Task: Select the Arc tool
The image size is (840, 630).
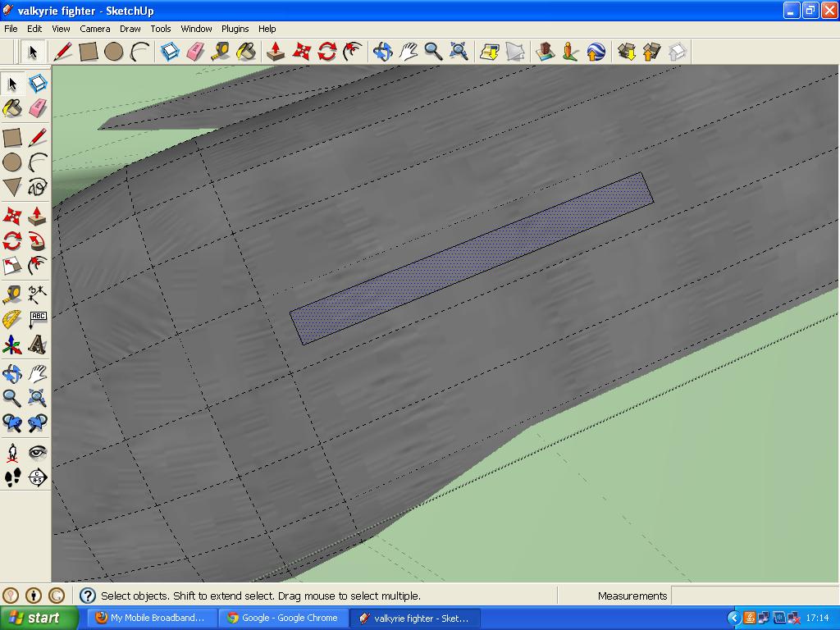Action: pyautogui.click(x=38, y=162)
